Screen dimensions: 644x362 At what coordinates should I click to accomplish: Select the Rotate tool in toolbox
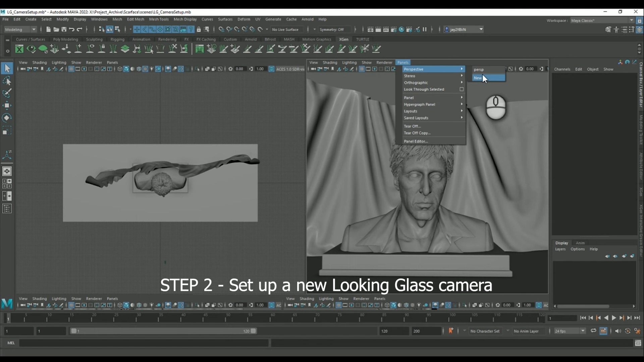coord(7,118)
